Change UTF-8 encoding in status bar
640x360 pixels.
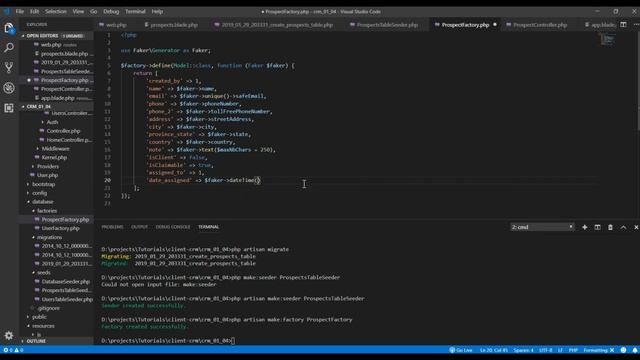[546, 350]
